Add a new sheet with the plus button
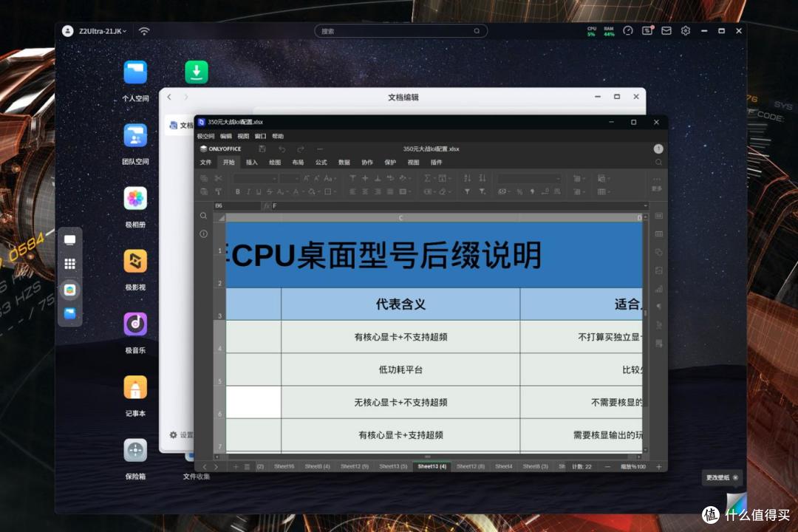The height and width of the screenshot is (532, 798). [x=236, y=467]
